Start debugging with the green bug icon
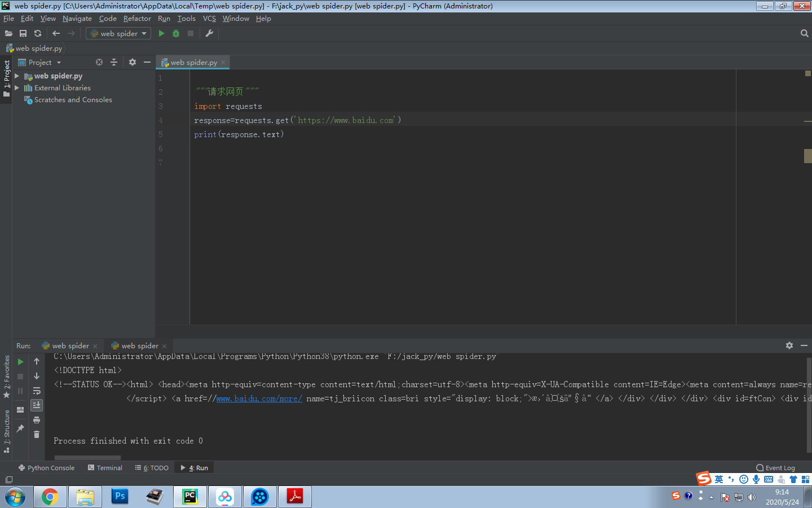812x508 pixels. (x=176, y=33)
